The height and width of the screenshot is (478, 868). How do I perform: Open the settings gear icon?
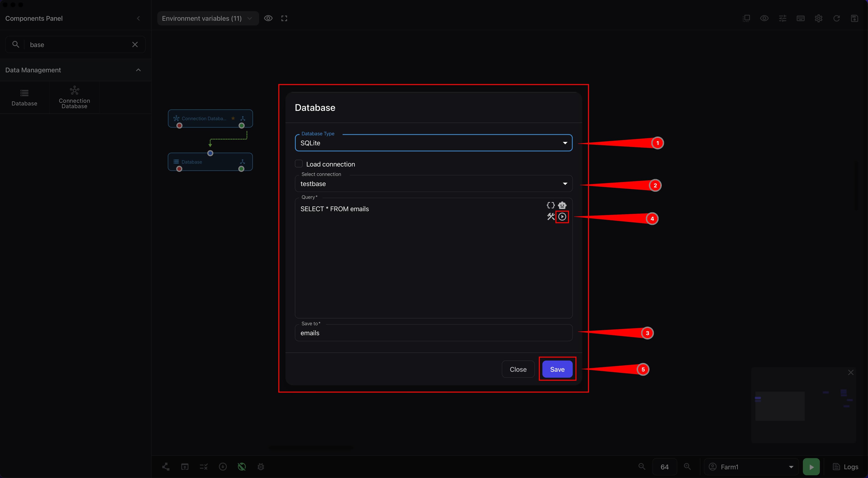click(818, 18)
